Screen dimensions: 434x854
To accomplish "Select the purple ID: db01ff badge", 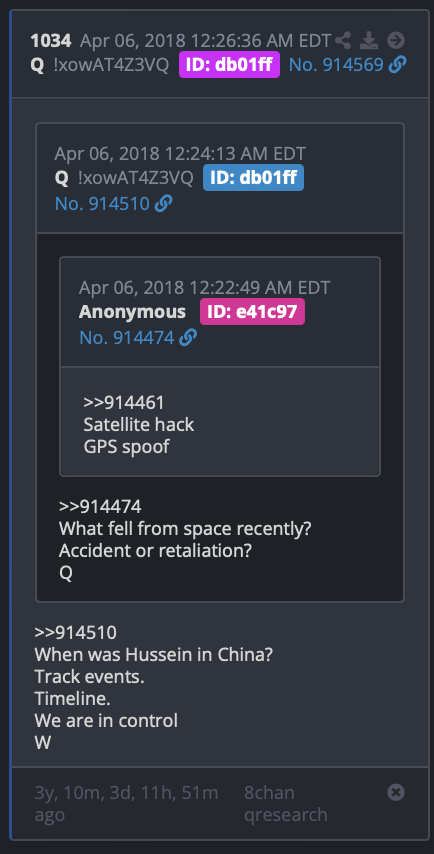I will pyautogui.click(x=229, y=65).
